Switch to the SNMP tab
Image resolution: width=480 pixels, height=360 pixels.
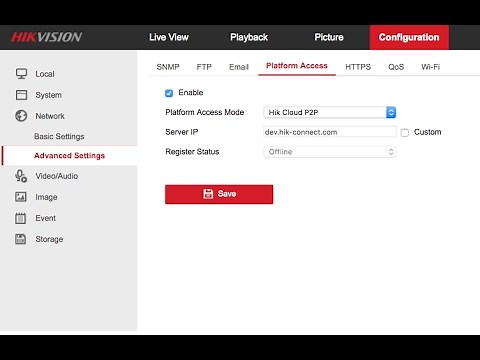168,67
